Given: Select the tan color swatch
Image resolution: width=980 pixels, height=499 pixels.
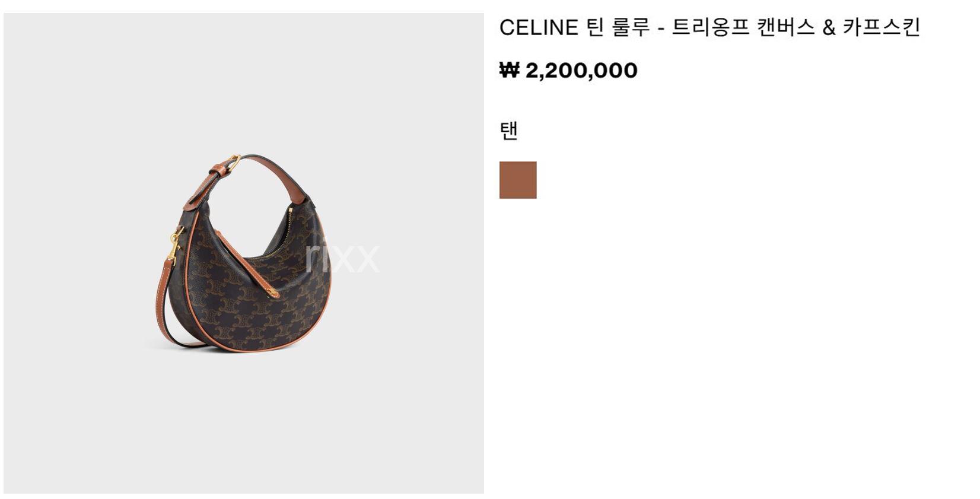Looking at the screenshot, I should click(518, 180).
